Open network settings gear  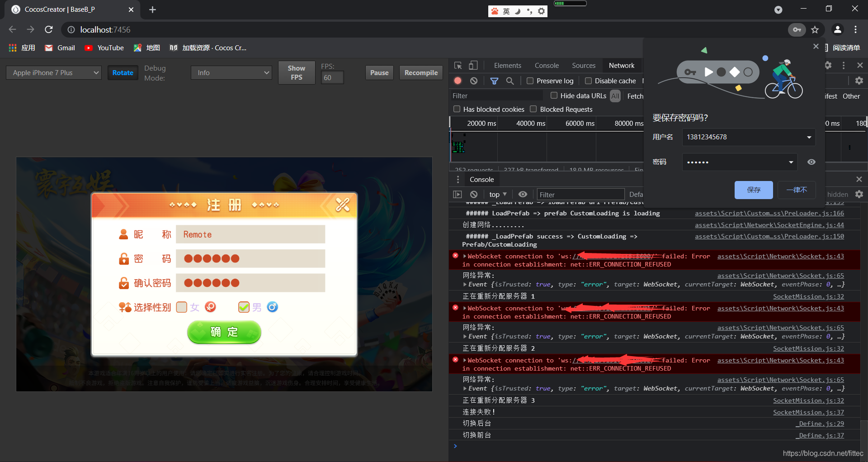pos(859,81)
